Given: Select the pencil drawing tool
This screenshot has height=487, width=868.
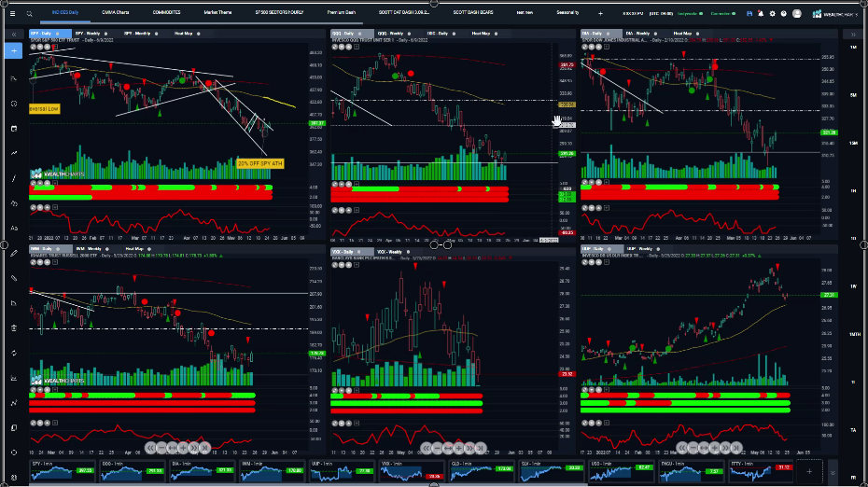Looking at the screenshot, I should 14,253.
